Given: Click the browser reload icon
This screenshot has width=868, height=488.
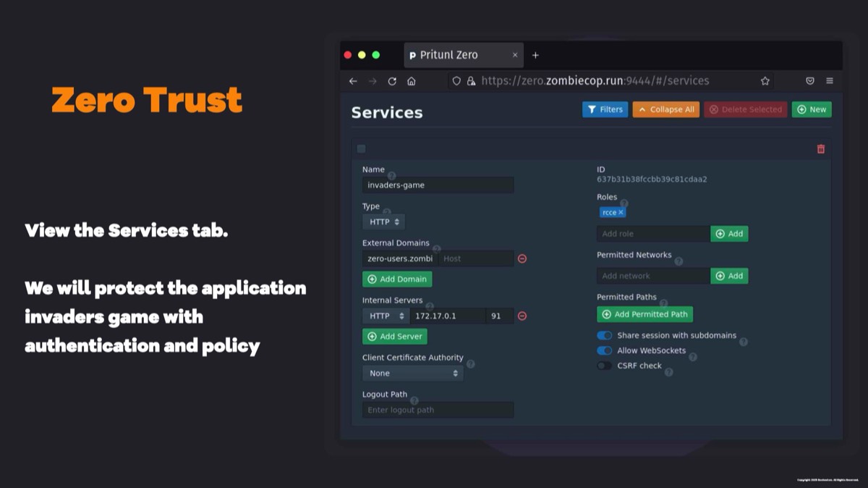Looking at the screenshot, I should tap(392, 81).
